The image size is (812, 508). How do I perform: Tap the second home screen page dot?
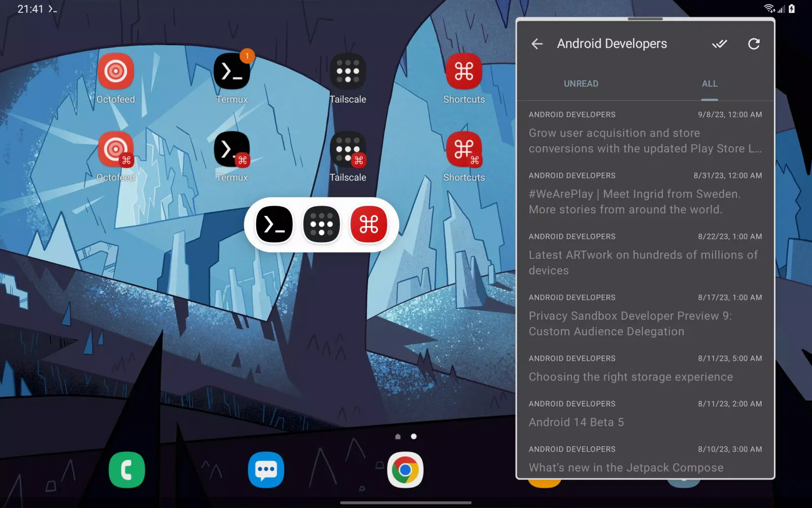(x=413, y=436)
